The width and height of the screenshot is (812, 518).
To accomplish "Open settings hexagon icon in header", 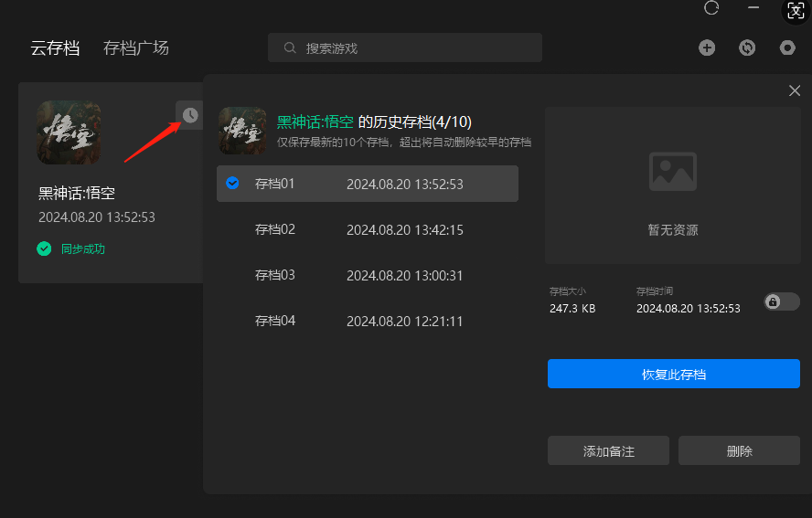I will [787, 48].
